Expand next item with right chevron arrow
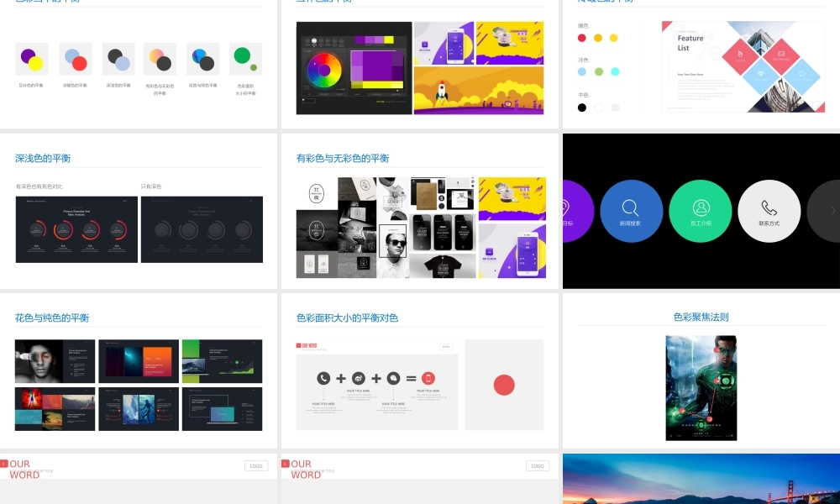 point(832,211)
